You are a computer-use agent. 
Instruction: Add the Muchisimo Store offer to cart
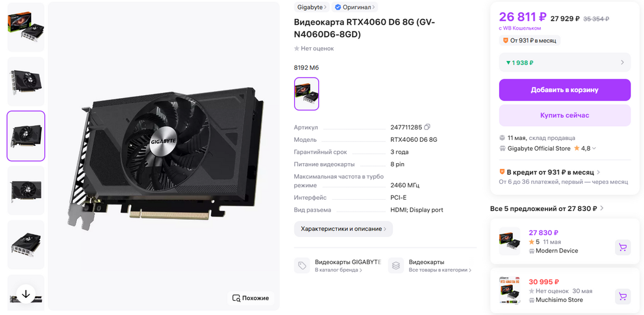tap(623, 297)
